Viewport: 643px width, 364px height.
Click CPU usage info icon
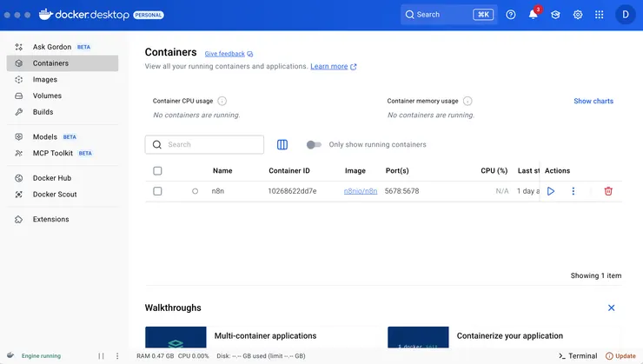tap(222, 101)
